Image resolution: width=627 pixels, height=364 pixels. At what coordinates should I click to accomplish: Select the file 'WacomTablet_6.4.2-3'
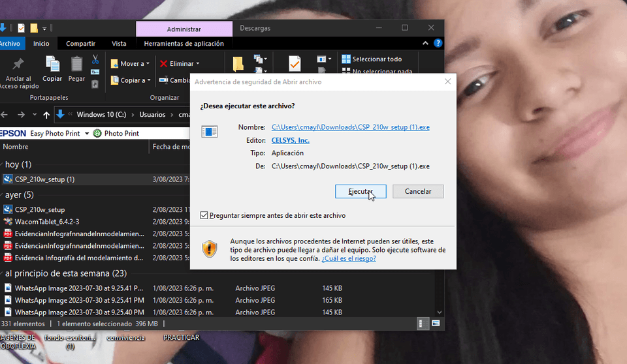[47, 222]
